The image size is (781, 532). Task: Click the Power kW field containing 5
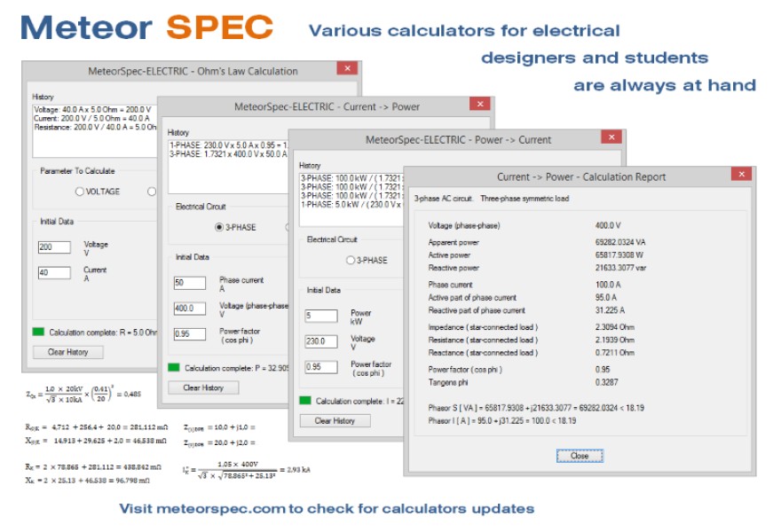[321, 316]
